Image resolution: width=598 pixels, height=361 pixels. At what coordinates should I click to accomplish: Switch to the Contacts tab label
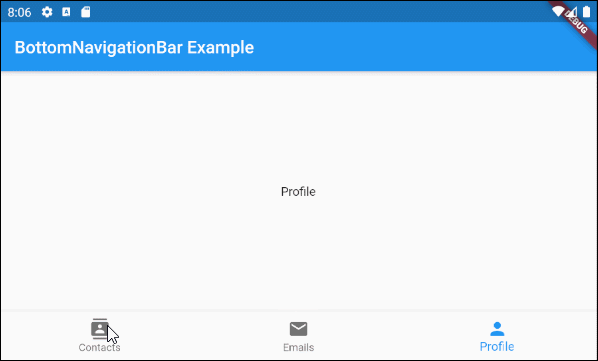point(100,347)
